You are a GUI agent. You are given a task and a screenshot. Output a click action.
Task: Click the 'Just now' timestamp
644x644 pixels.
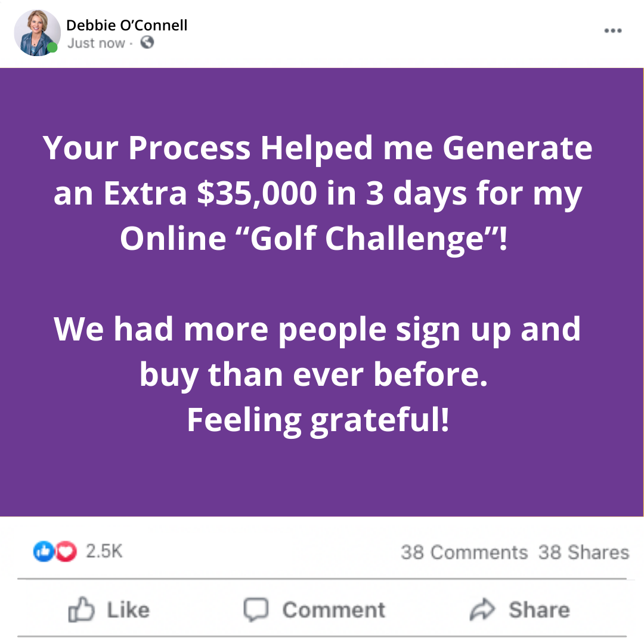pos(96,43)
